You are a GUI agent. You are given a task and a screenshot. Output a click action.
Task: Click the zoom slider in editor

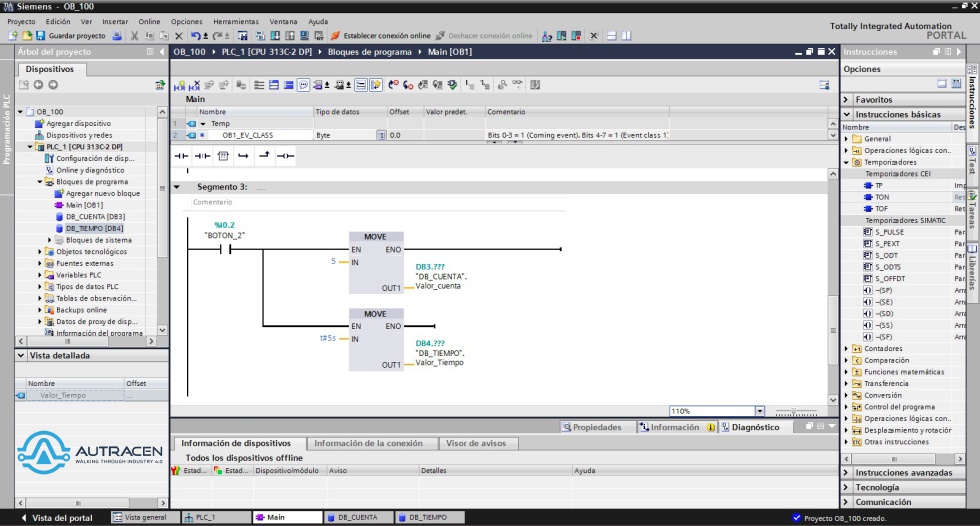pyautogui.click(x=796, y=412)
